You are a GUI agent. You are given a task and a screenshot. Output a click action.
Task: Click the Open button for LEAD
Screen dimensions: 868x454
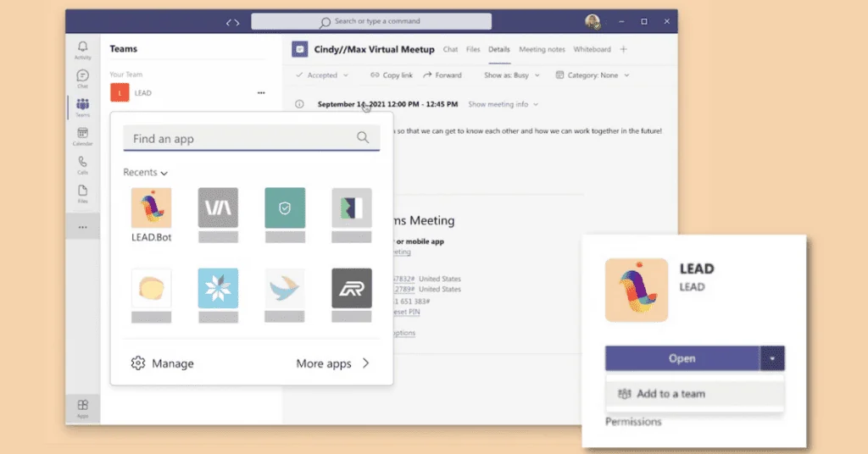point(682,358)
